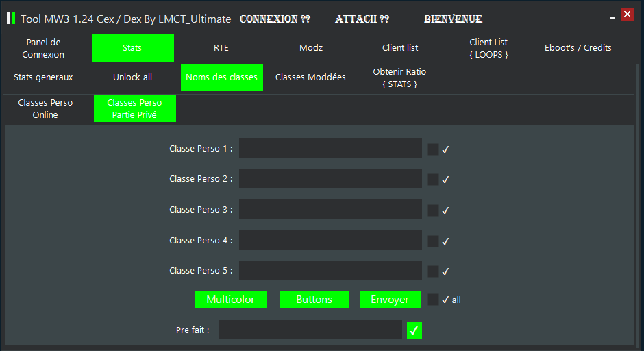Click the Envoyer button

pos(390,299)
